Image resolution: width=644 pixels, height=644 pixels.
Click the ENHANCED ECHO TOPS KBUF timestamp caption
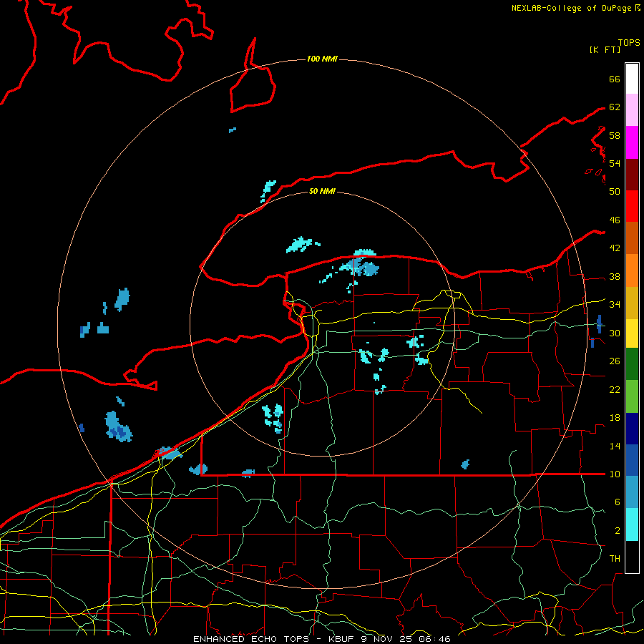[x=322, y=639]
